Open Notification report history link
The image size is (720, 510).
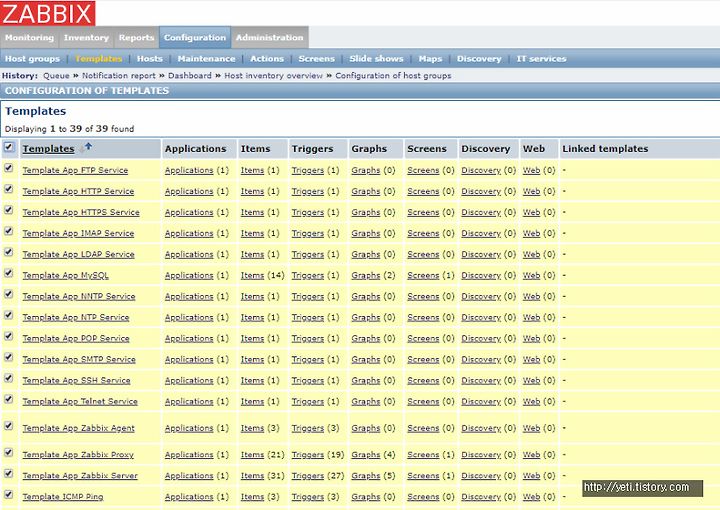point(118,76)
